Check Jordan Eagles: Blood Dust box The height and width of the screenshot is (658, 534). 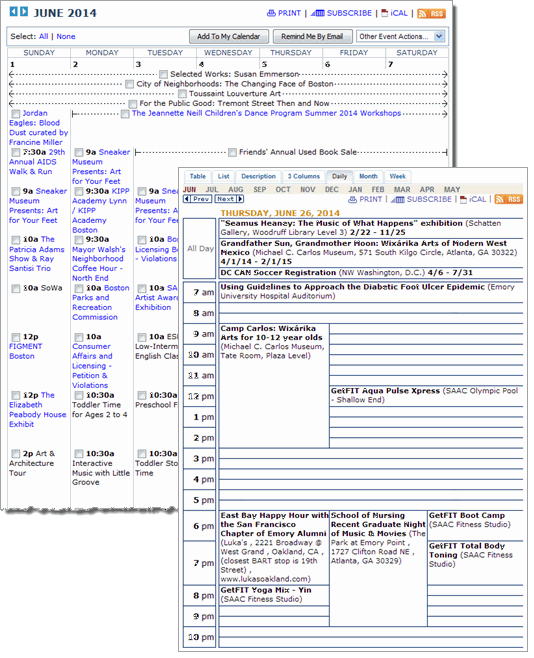[x=16, y=114]
